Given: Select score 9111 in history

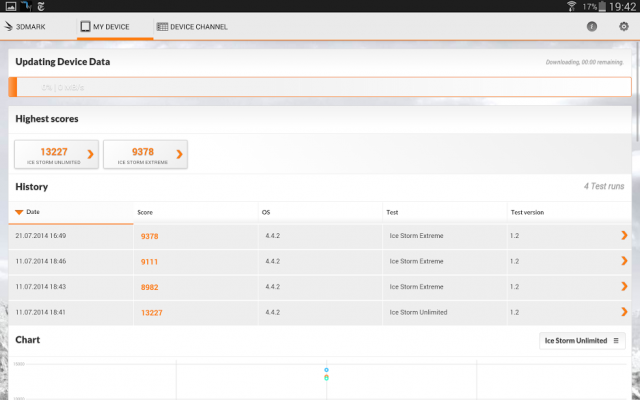Looking at the screenshot, I should pyautogui.click(x=149, y=262).
